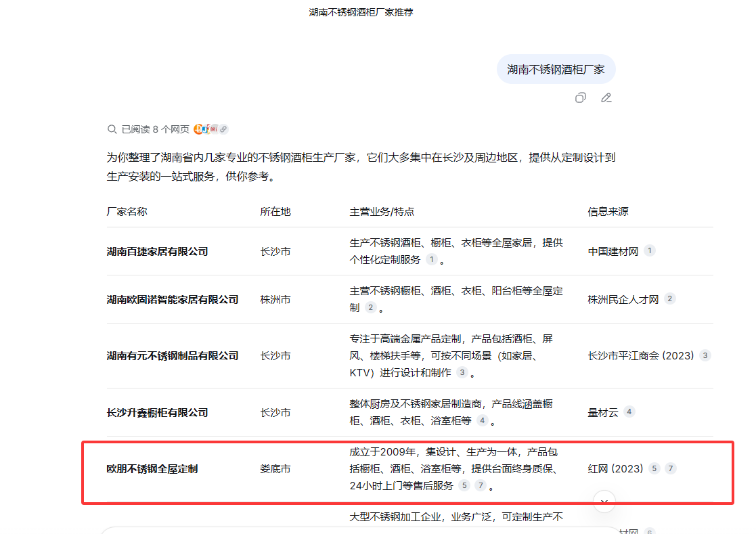Click source name 红网 (2023)
Image resolution: width=756 pixels, height=534 pixels.
615,470
